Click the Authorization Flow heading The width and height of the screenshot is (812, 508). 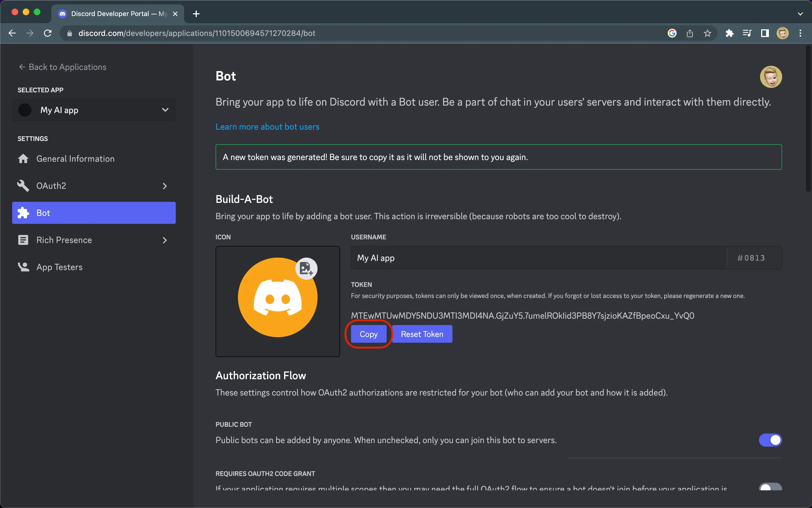[x=261, y=375]
